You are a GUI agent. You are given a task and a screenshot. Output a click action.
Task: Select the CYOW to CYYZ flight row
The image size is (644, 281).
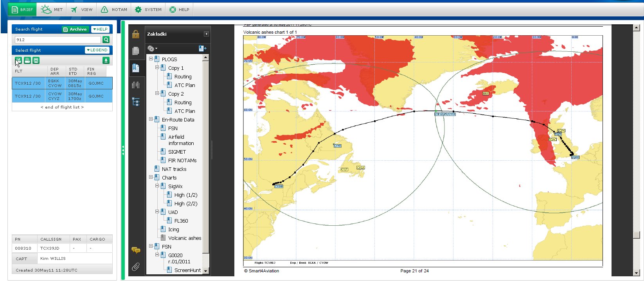tap(62, 96)
